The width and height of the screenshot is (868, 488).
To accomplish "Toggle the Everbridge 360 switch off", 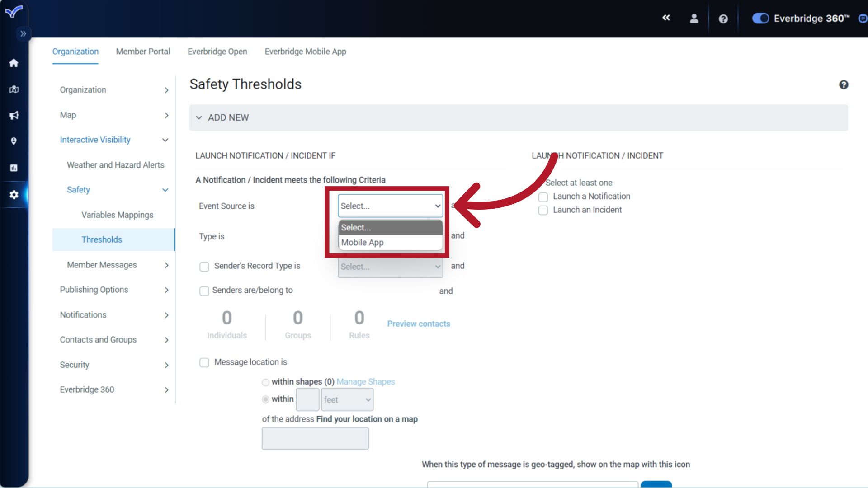I will 760,18.
